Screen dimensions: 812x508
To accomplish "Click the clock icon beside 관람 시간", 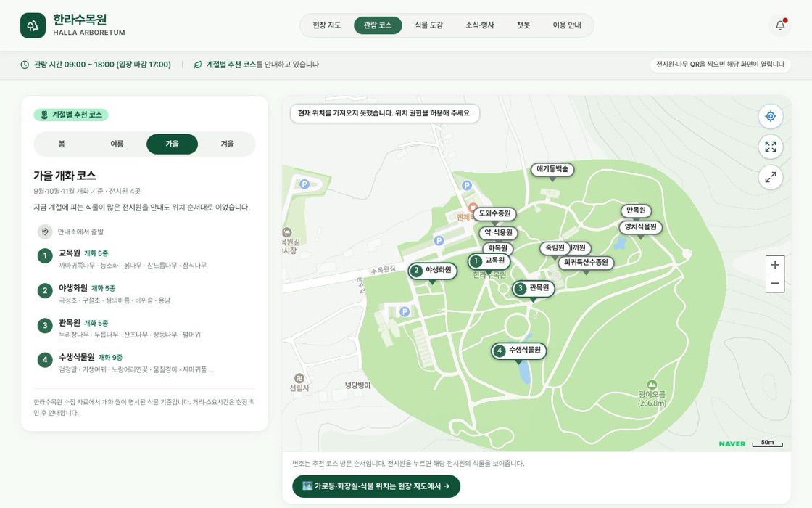I will 25,65.
